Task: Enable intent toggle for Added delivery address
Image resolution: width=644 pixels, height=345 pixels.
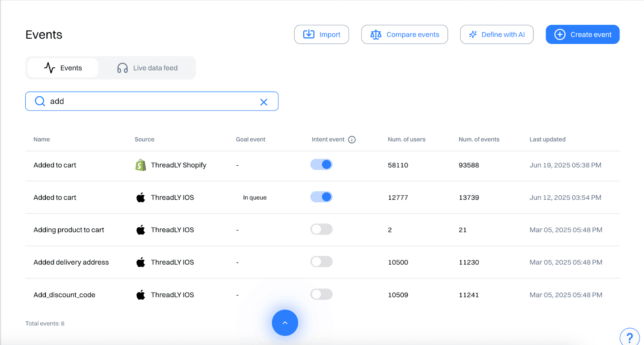Action: (x=321, y=262)
